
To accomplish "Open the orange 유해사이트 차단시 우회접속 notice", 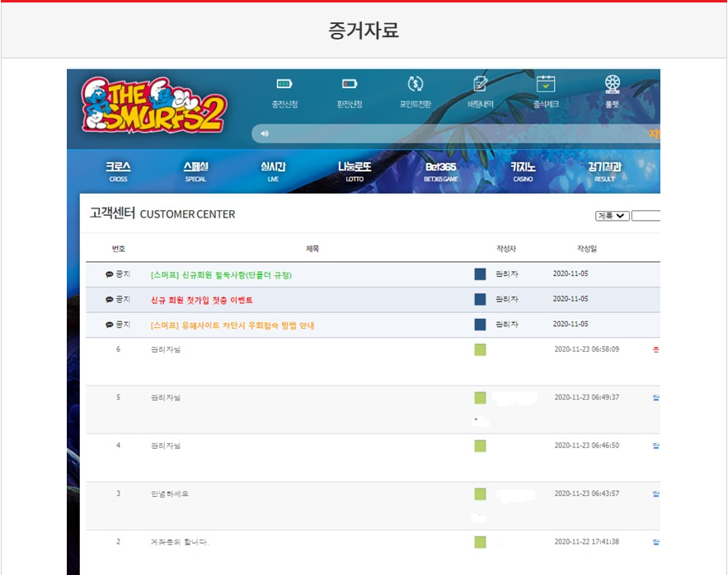I will pyautogui.click(x=232, y=325).
